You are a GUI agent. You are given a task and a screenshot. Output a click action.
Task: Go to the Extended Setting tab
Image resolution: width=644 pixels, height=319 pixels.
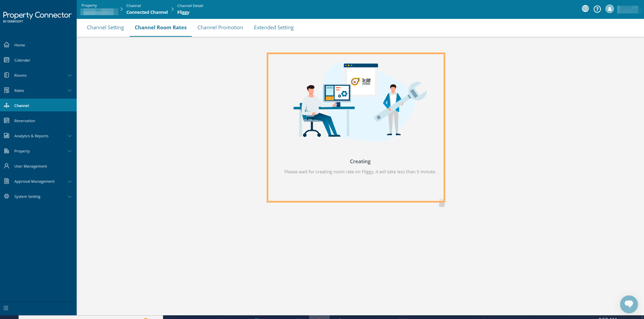[x=274, y=28]
